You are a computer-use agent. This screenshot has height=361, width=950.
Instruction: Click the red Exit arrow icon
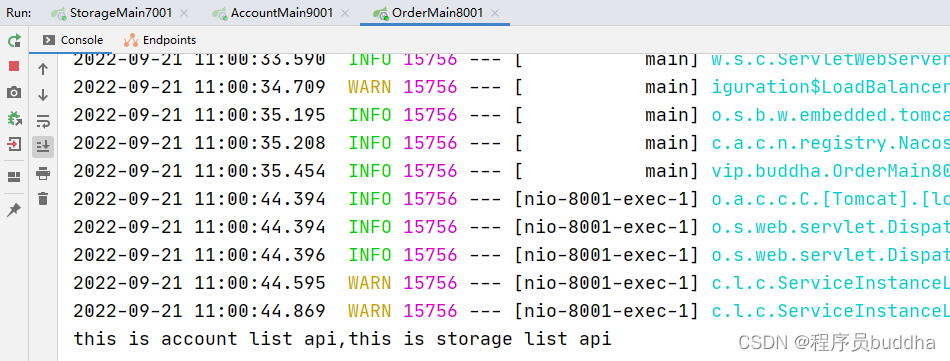tap(14, 144)
